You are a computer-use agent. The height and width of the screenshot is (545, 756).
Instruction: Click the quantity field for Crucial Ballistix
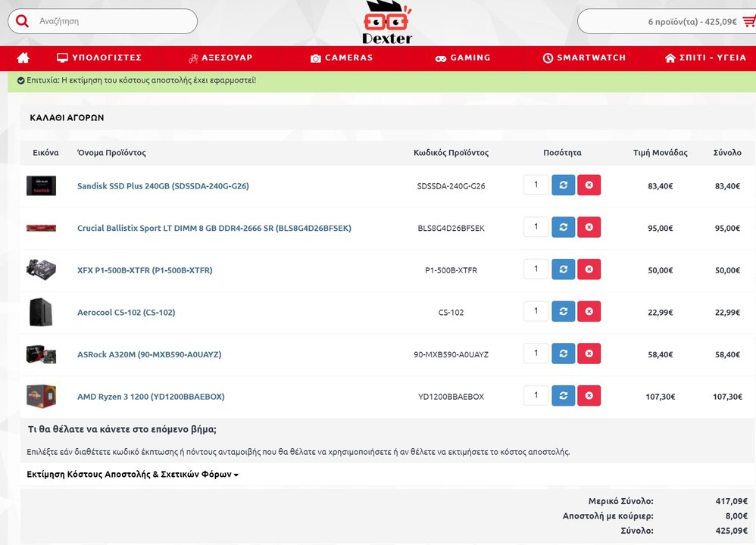536,227
